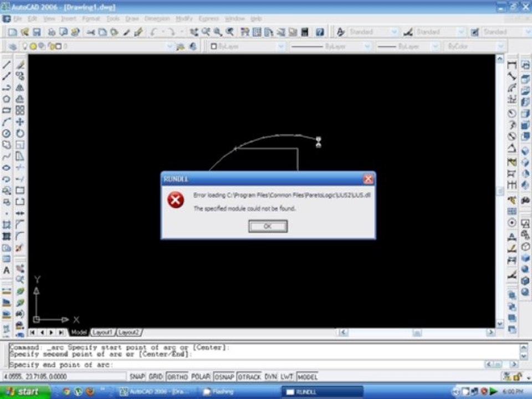Image resolution: width=532 pixels, height=399 pixels.
Task: Click the RUNDLL taskbar button
Action: coord(323,392)
